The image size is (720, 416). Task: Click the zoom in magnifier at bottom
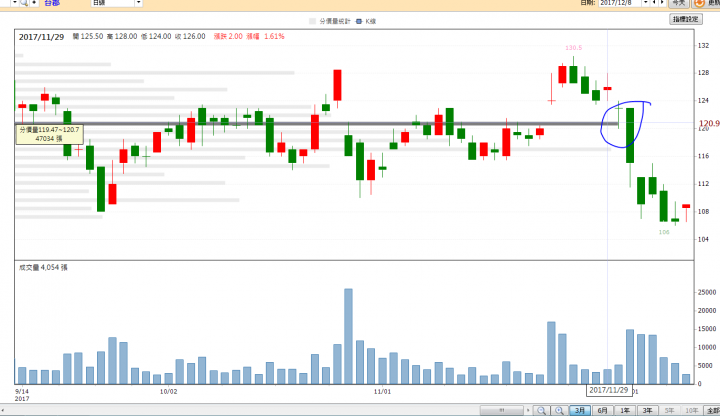coord(559,410)
